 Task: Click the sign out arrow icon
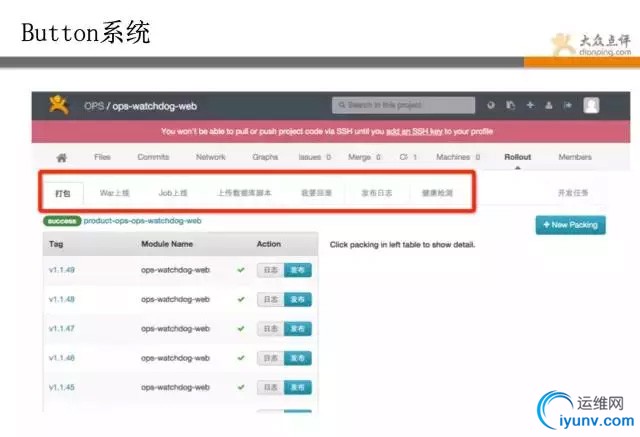[x=568, y=105]
